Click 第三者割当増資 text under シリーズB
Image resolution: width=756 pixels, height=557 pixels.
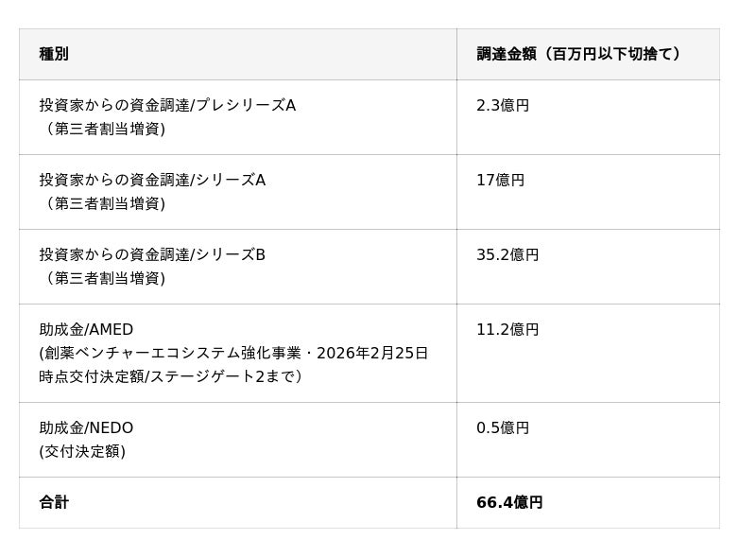point(104,278)
